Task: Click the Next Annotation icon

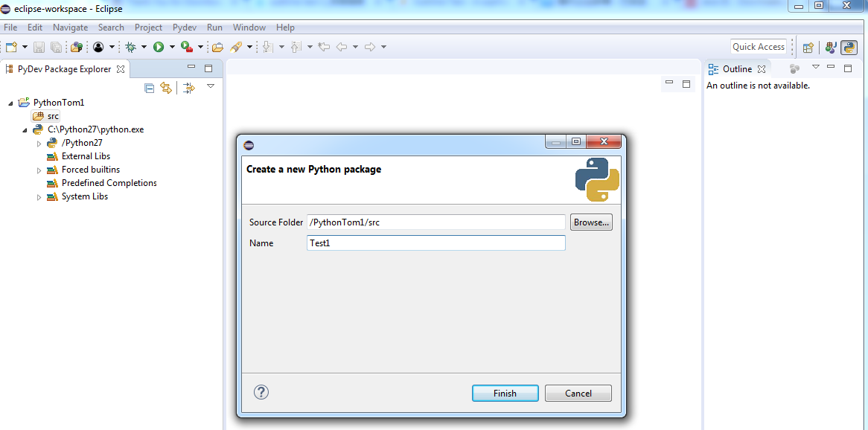Action: pyautogui.click(x=269, y=47)
